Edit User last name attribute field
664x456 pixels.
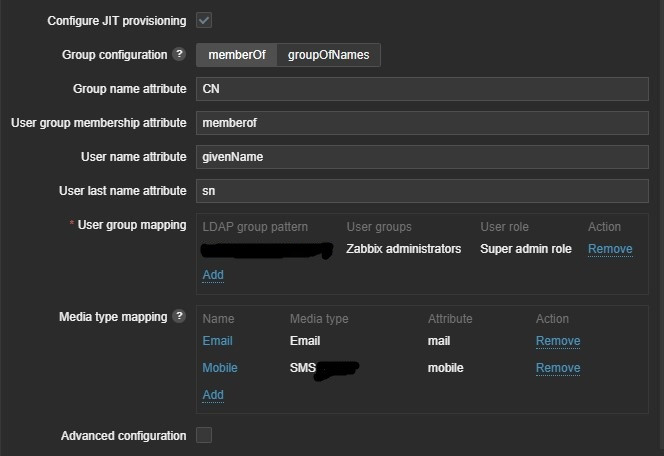coord(422,191)
